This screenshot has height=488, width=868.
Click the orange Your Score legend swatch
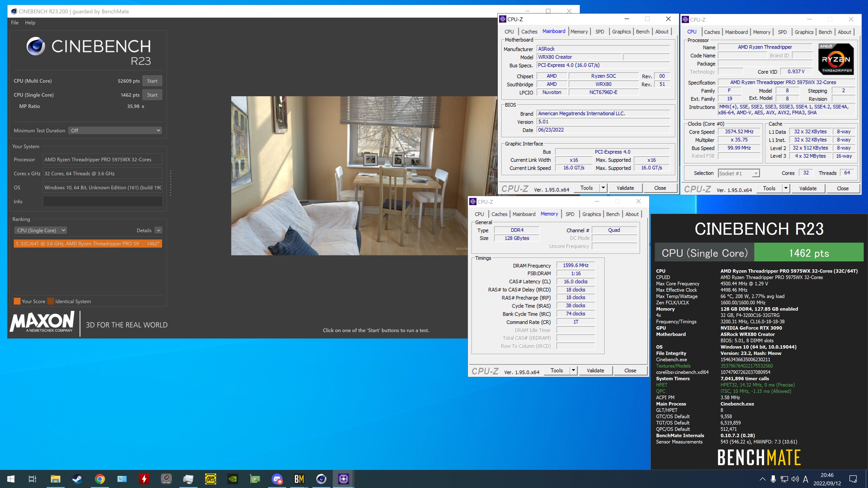click(x=17, y=301)
